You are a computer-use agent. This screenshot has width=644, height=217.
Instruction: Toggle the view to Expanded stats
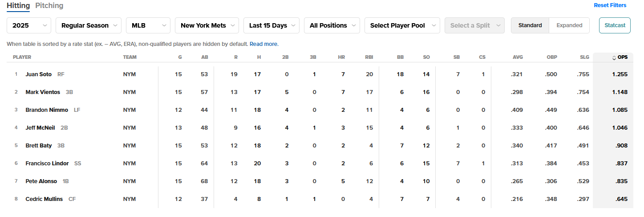point(569,25)
